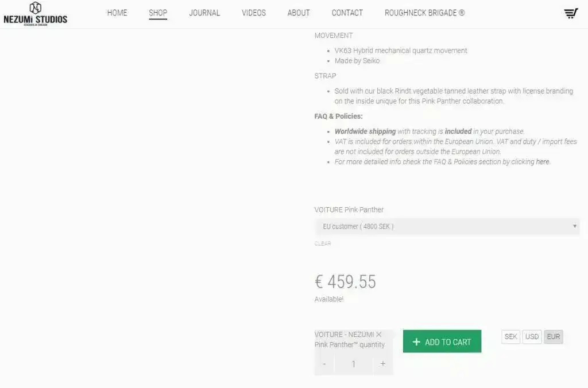Click CLEAR to reset the selection
Image resolution: width=588 pixels, height=388 pixels.
pyautogui.click(x=323, y=243)
